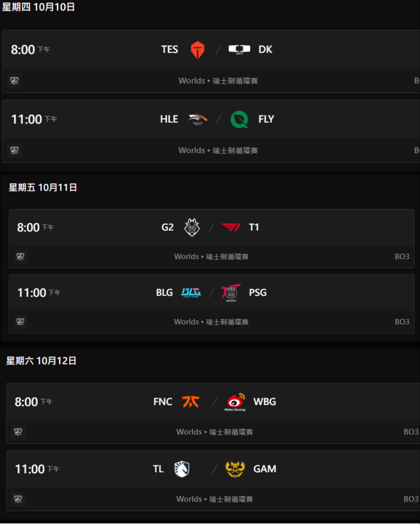Open the G2 team logo
Viewport: 420px width, 525px height.
192,227
